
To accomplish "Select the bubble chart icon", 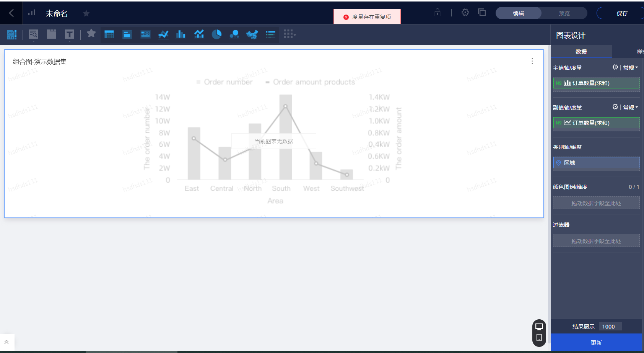I will pos(234,34).
